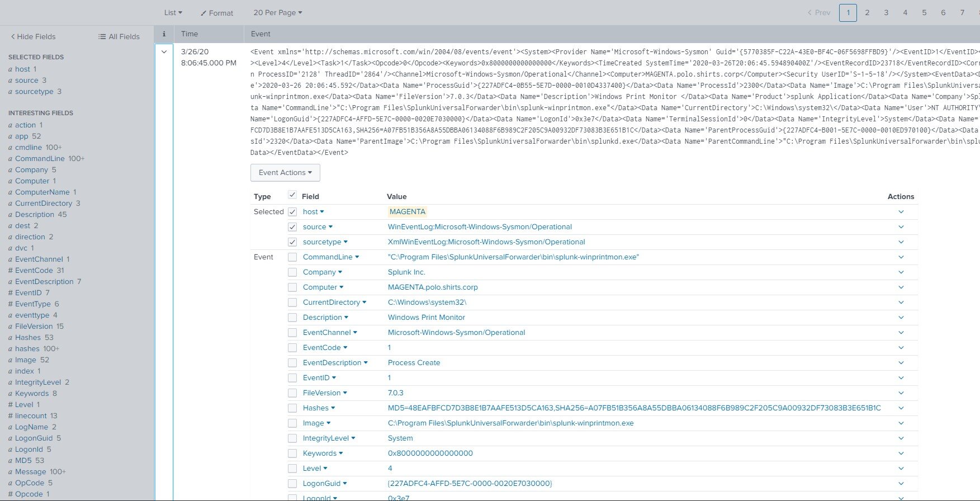Uncheck the sourcetype field checkbox
The height and width of the screenshot is (501, 980).
(x=292, y=242)
